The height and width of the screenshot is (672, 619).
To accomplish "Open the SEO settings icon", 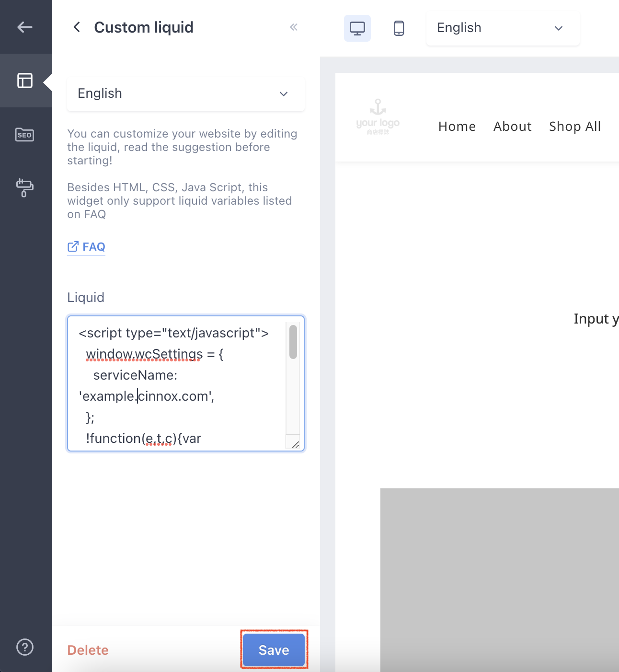I will pyautogui.click(x=25, y=135).
